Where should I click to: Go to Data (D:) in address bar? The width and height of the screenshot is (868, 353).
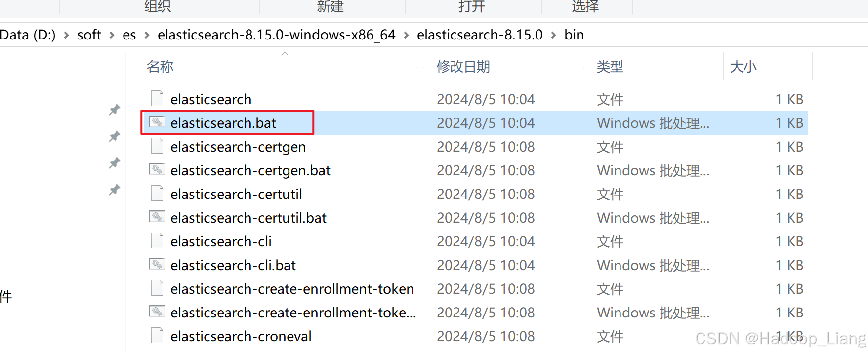point(28,35)
